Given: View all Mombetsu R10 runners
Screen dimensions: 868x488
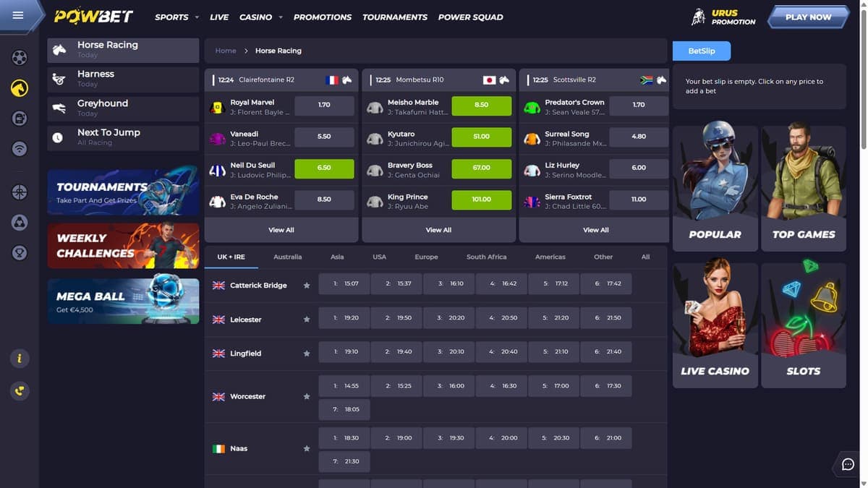Looking at the screenshot, I should pyautogui.click(x=438, y=230).
